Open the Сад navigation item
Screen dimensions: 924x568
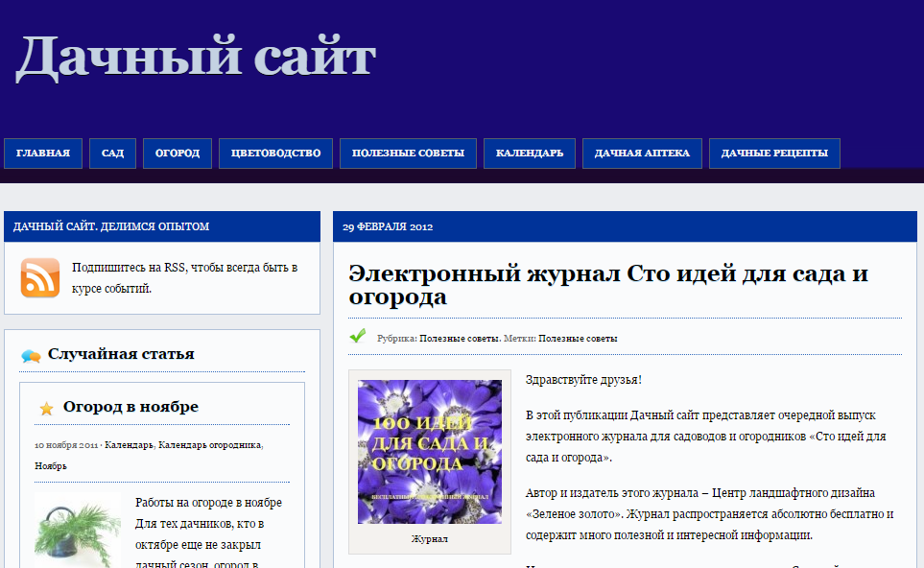(112, 154)
